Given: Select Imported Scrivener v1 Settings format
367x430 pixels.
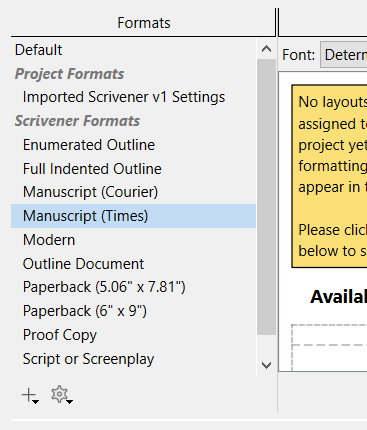Looking at the screenshot, I should coord(133,97).
